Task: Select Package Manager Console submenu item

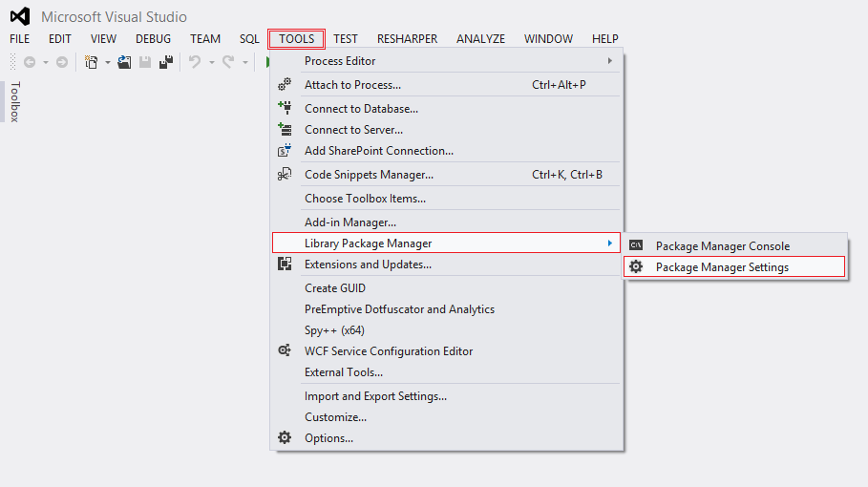Action: pos(734,245)
